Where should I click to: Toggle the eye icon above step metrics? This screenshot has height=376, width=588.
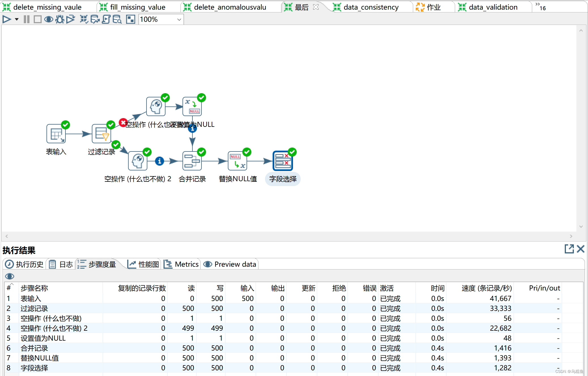pyautogui.click(x=10, y=276)
